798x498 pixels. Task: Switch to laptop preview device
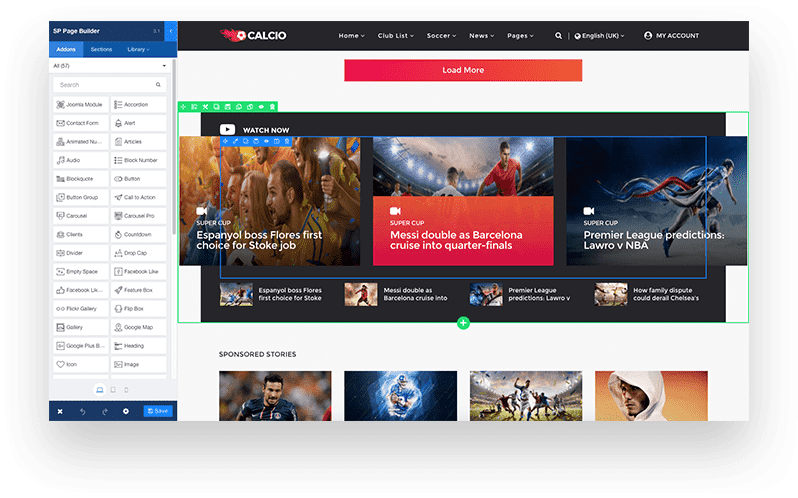point(100,390)
